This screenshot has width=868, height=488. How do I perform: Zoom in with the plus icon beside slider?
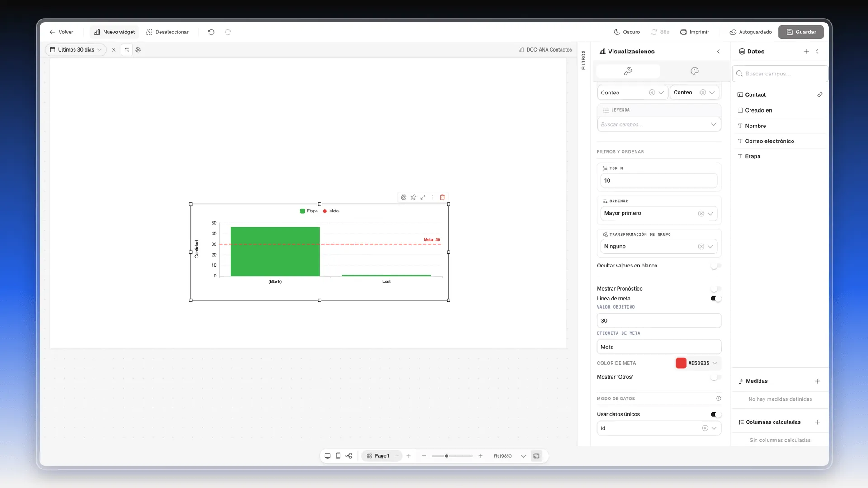pyautogui.click(x=481, y=456)
